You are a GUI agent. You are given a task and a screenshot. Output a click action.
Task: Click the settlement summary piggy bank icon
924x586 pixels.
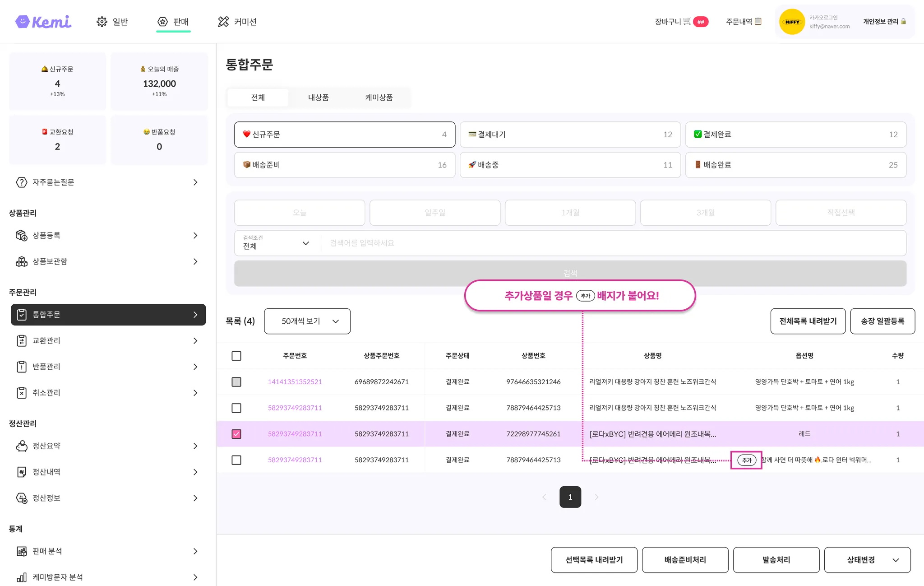[21, 446]
